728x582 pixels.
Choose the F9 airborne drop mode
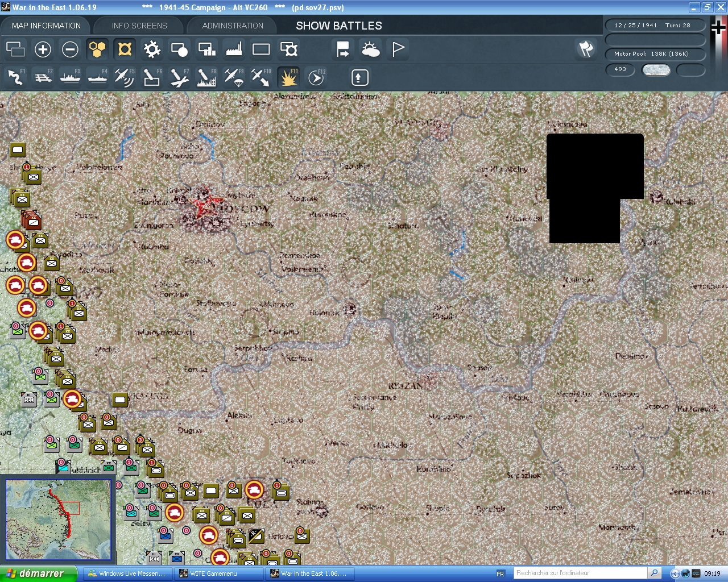pyautogui.click(x=234, y=77)
